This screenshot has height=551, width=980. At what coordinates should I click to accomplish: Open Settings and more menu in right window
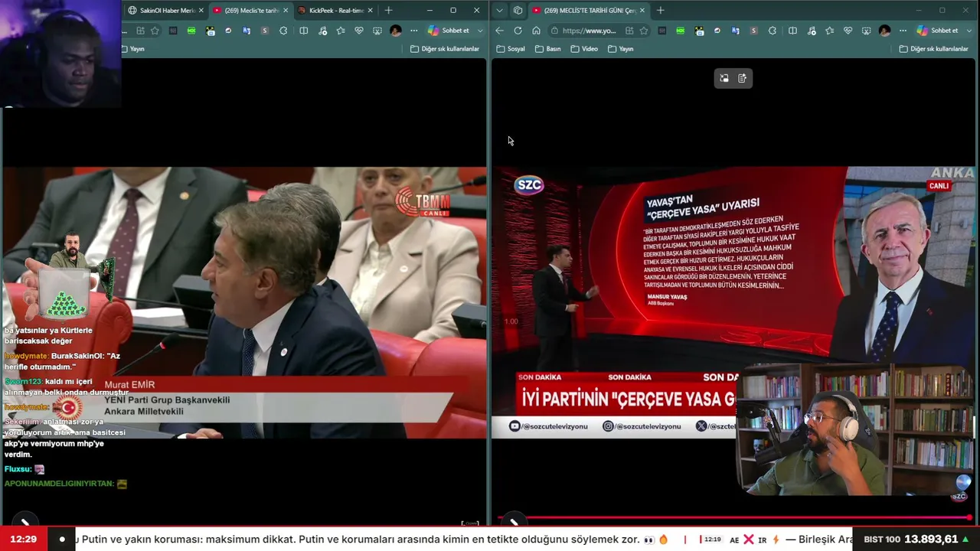(x=903, y=31)
